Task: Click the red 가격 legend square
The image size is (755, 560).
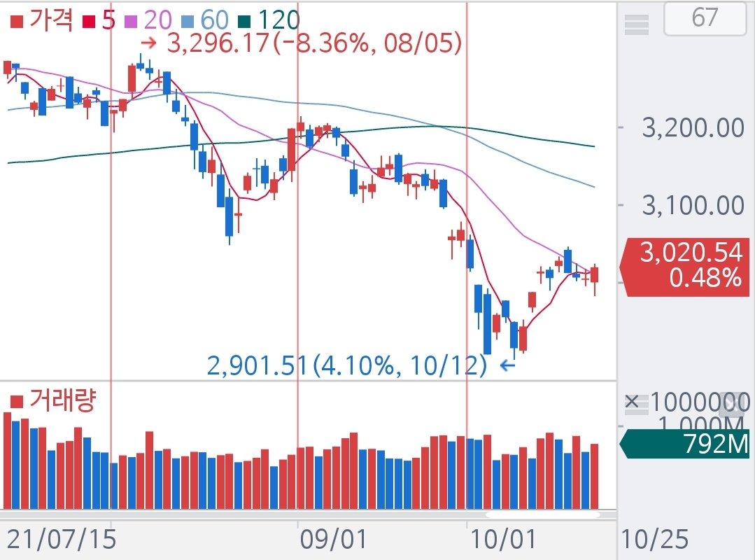Action: 17,22
